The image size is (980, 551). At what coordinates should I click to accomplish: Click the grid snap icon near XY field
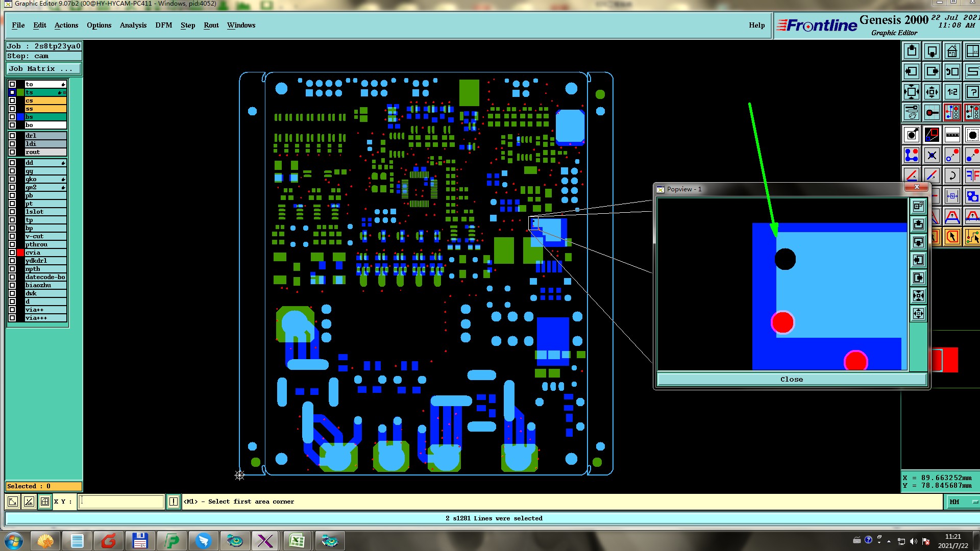tap(45, 502)
